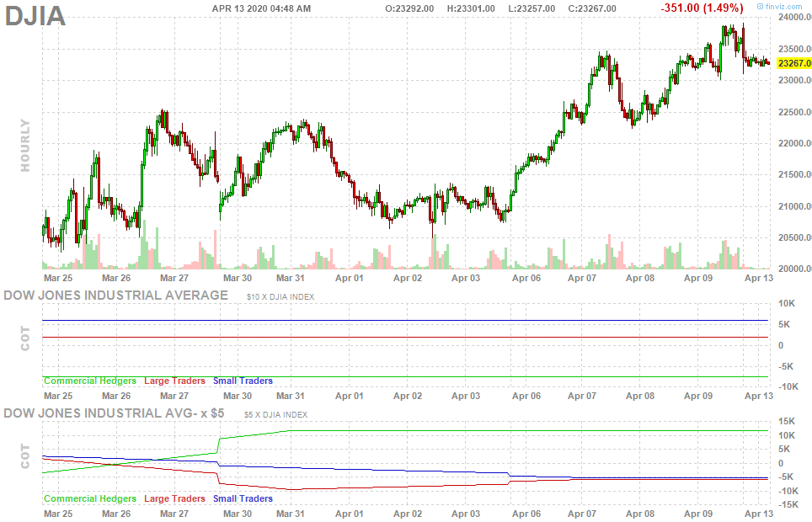812x522 pixels.
Task: Click Apr 13 under the $5 COT chart
Action: 759,514
